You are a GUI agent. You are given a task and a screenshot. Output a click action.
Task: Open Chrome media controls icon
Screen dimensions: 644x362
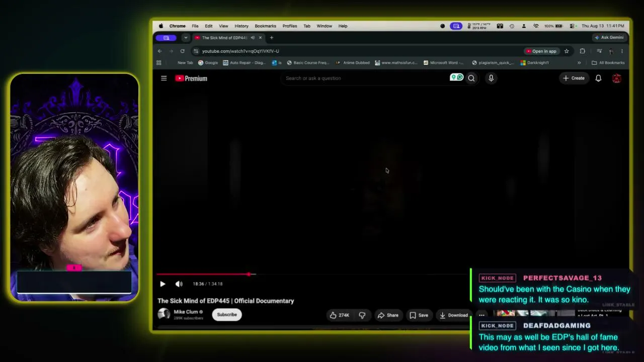(599, 51)
